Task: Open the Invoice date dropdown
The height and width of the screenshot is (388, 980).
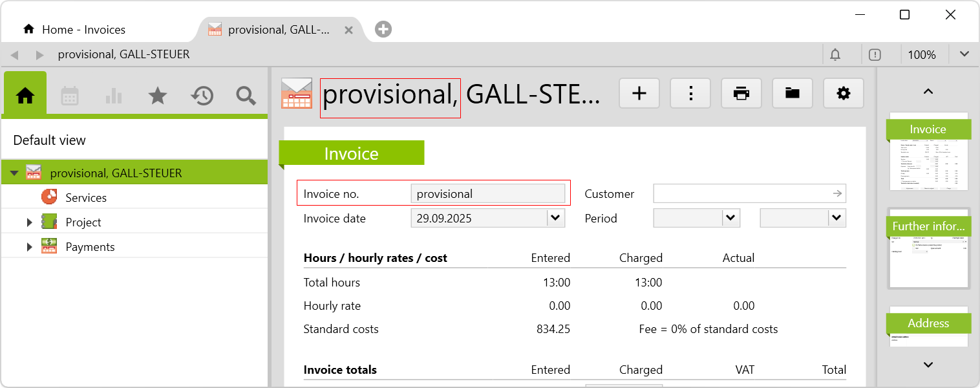Action: pyautogui.click(x=555, y=218)
